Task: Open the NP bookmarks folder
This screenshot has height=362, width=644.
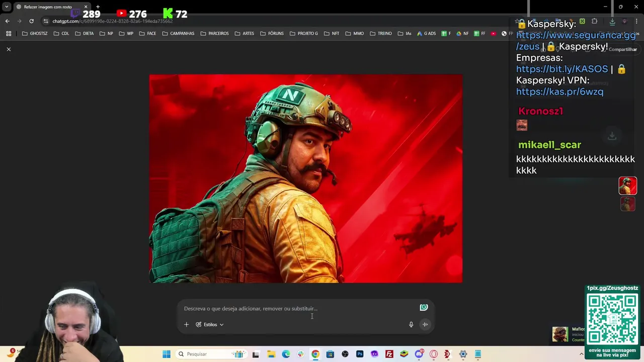Action: coord(107,34)
